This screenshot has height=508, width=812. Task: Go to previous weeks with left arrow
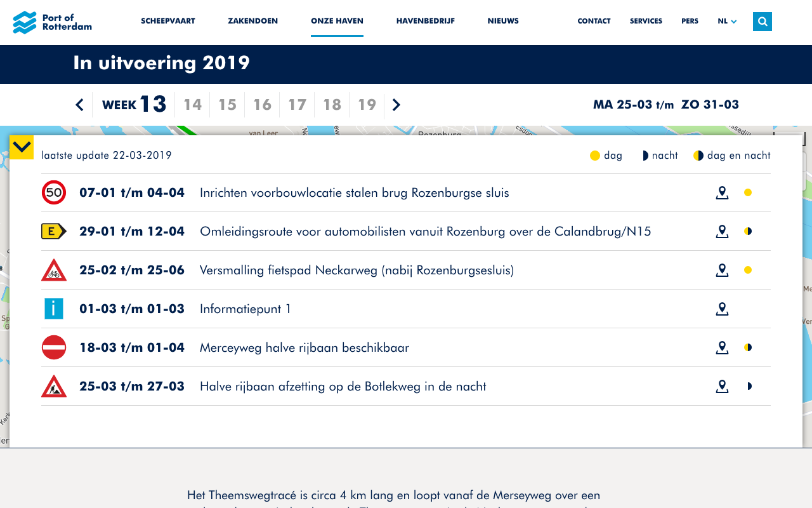click(79, 105)
